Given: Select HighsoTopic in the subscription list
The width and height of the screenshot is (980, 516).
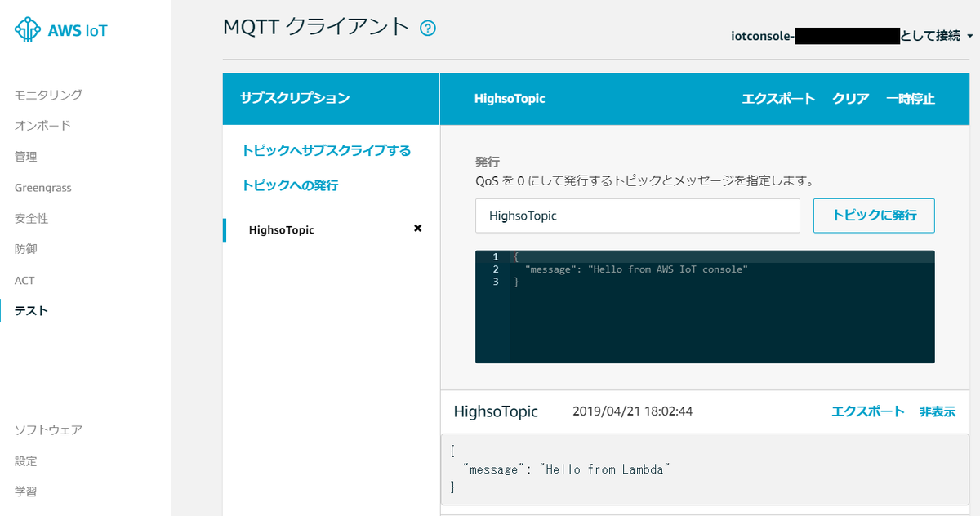Looking at the screenshot, I should (282, 230).
